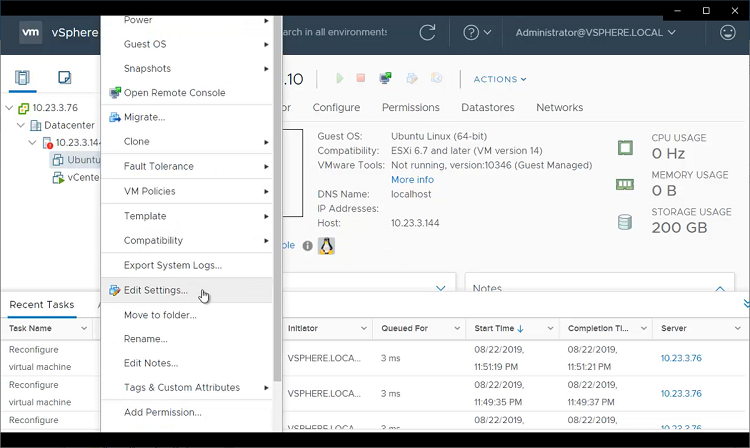
Task: Open Start Time column filter dropdown
Action: coord(550,328)
